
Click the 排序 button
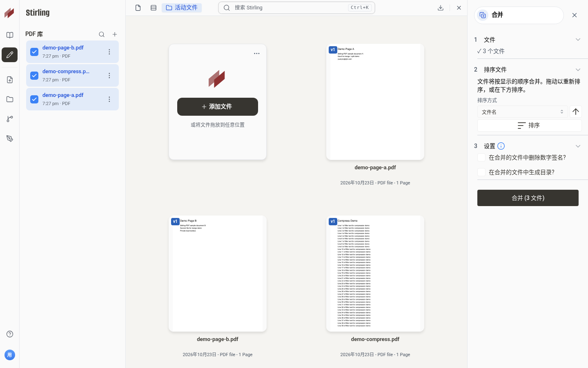point(530,126)
